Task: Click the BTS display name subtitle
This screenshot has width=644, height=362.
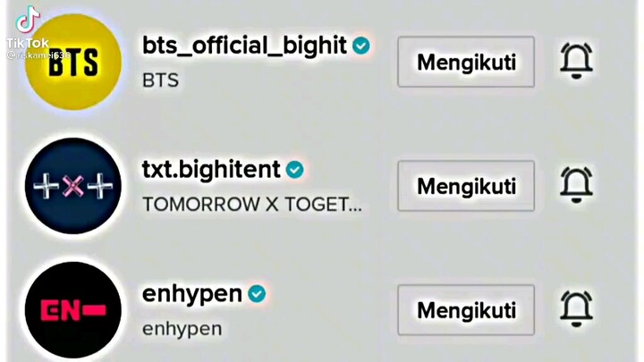Action: [161, 80]
